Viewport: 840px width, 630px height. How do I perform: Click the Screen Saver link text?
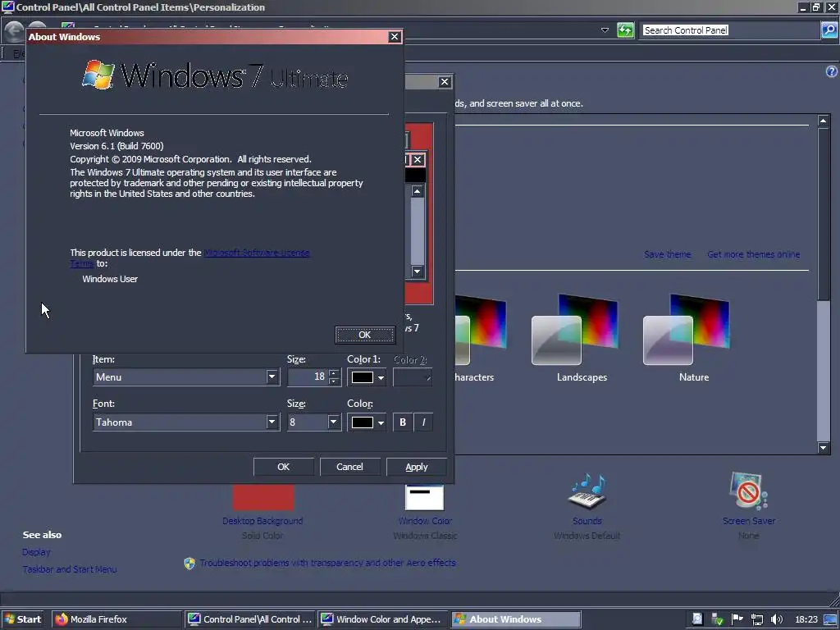(x=748, y=521)
